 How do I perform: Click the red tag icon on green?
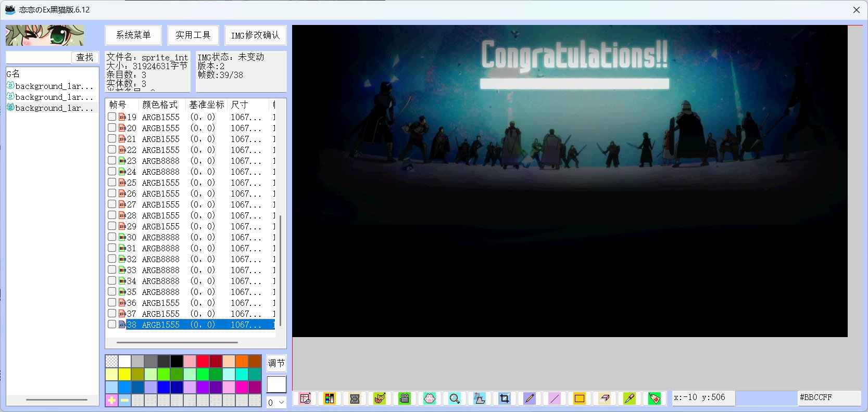(x=654, y=398)
